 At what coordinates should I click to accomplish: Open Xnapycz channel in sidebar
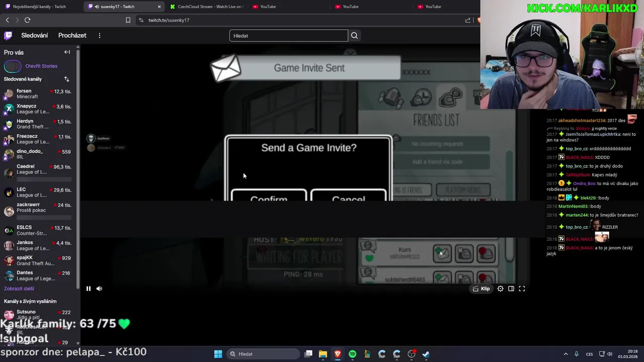(38, 109)
